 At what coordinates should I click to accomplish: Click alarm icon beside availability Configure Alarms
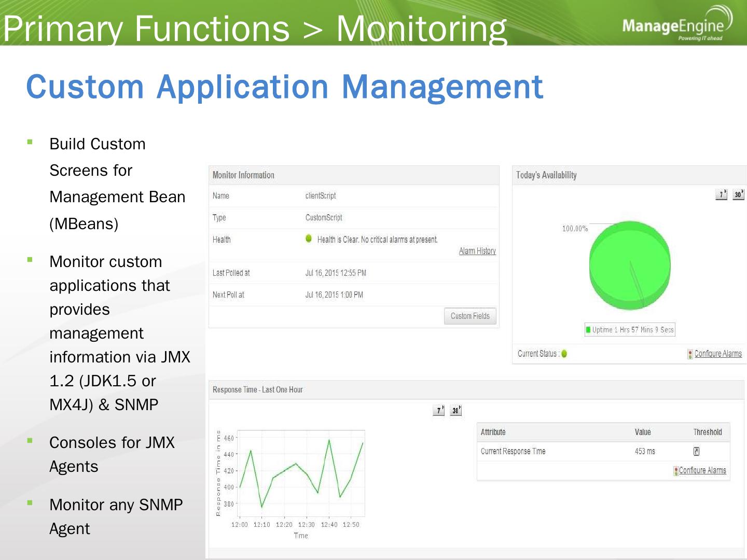[690, 354]
